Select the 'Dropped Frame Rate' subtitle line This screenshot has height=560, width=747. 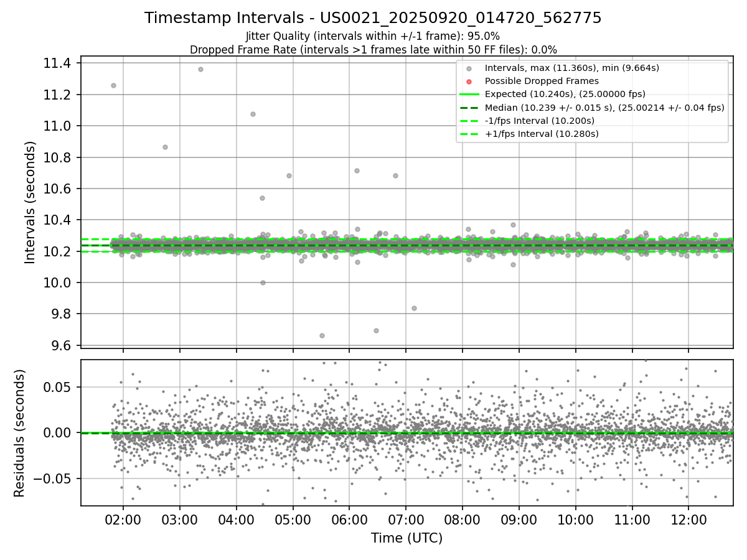point(373,49)
